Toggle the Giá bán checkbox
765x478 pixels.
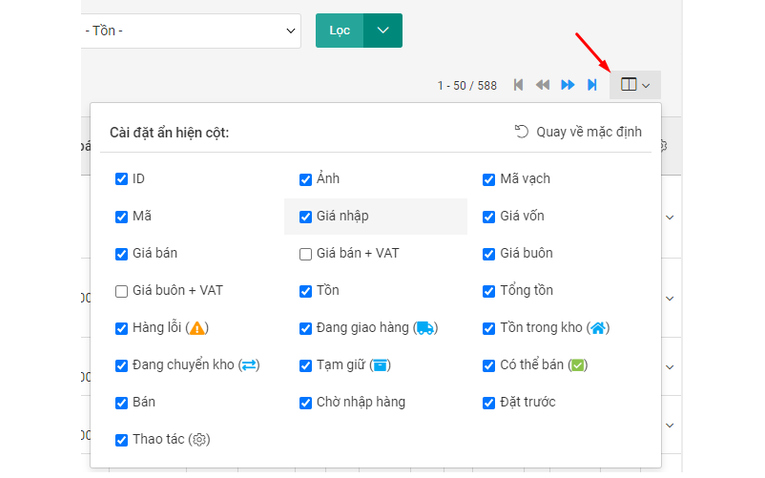[121, 254]
